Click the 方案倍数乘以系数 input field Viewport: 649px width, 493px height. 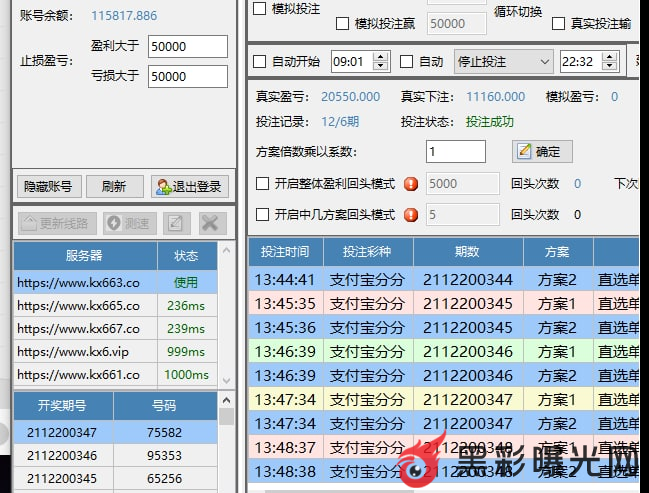pos(455,152)
